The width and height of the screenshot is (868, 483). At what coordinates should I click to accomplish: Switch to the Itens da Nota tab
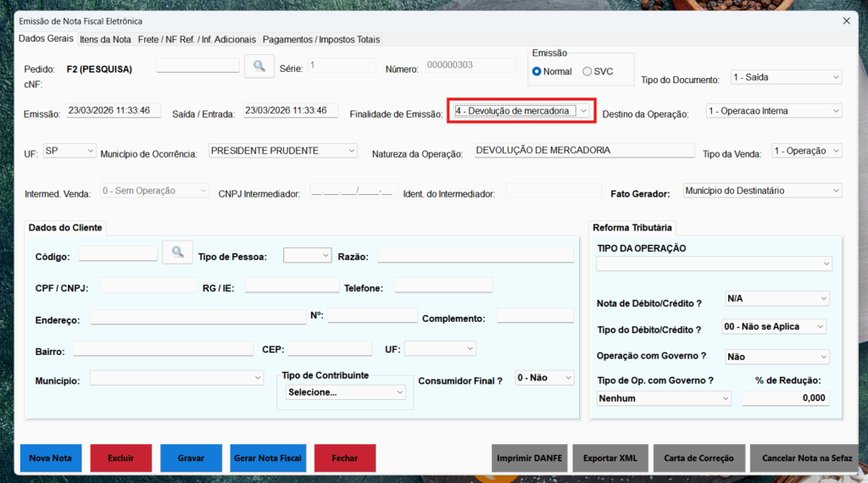coord(105,39)
